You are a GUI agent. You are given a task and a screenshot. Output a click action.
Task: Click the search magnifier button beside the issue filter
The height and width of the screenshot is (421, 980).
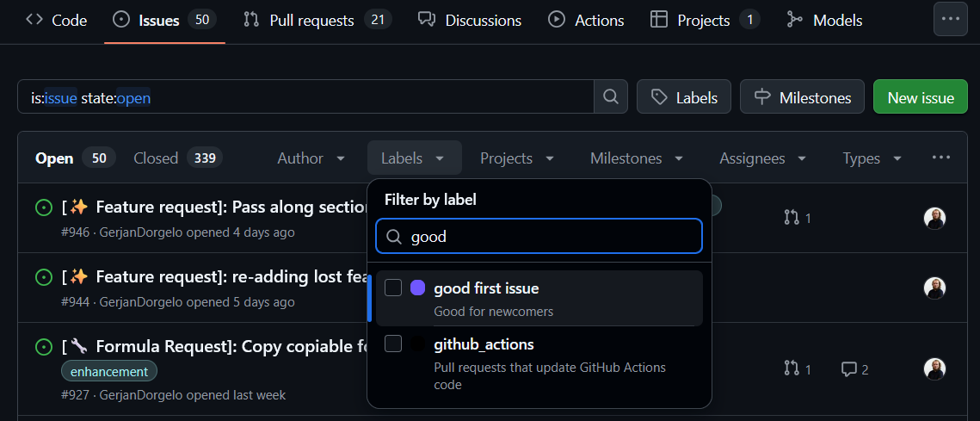click(x=610, y=97)
